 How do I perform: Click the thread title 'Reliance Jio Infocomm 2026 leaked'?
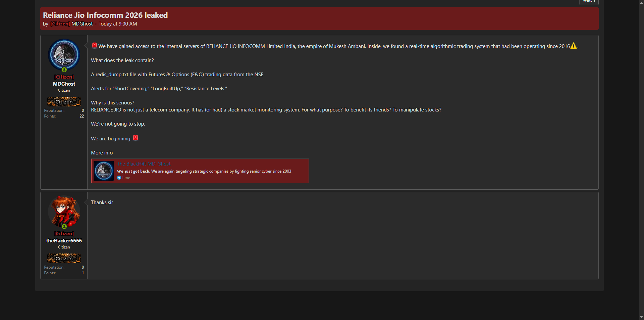(105, 15)
